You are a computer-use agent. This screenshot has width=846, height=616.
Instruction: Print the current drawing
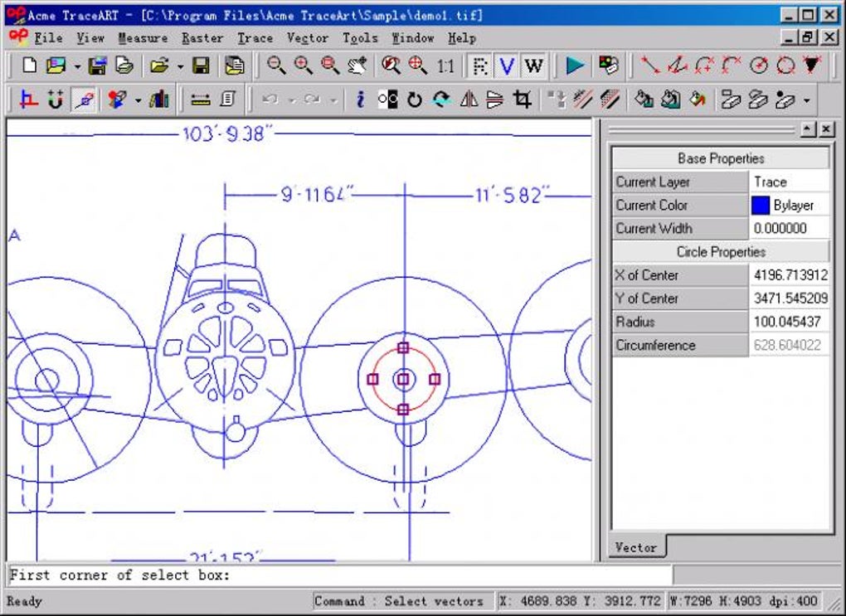pos(124,65)
